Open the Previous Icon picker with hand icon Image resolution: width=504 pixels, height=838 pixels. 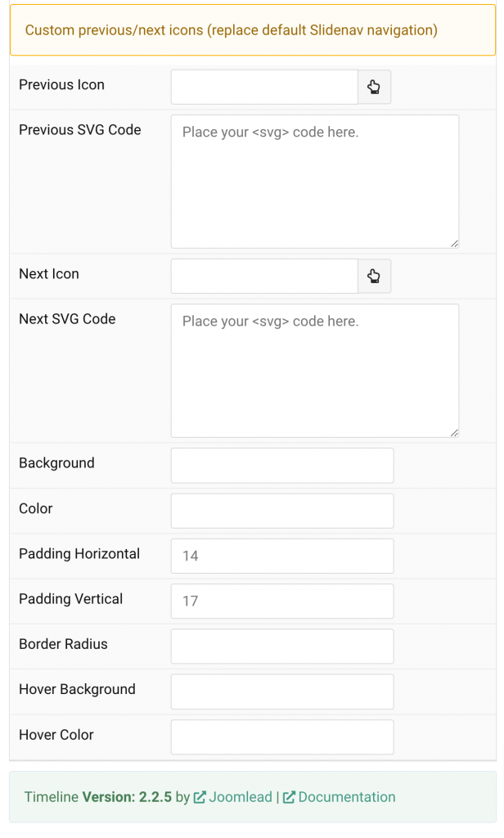(374, 87)
